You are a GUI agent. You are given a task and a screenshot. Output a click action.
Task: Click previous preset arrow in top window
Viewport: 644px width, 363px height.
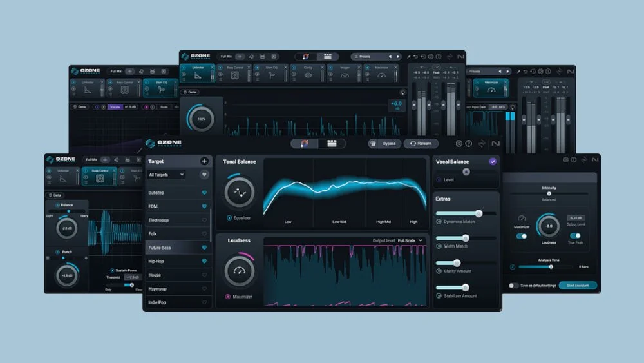coord(390,57)
